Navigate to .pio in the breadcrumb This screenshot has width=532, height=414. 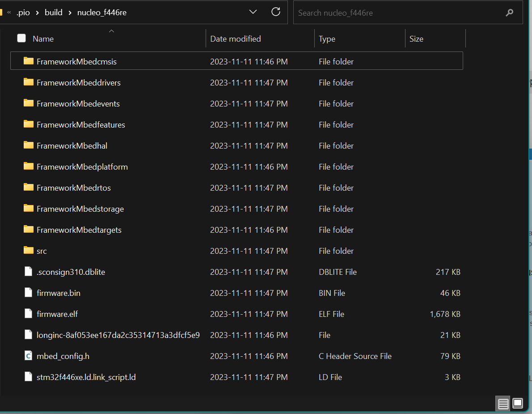23,13
